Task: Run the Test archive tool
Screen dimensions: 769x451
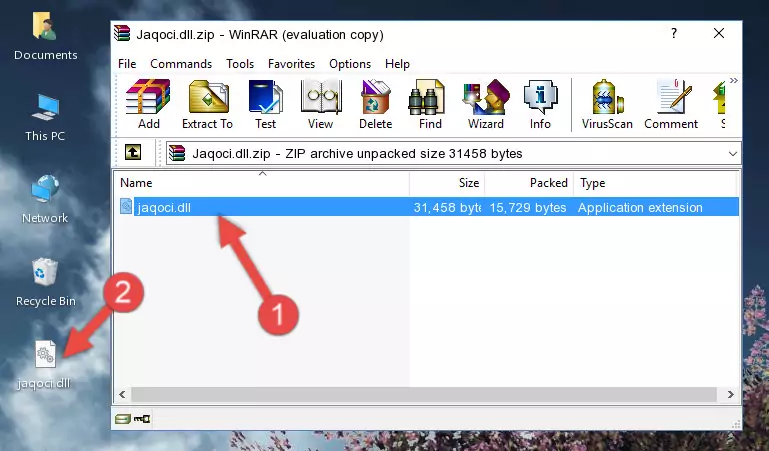Action: coord(265,104)
